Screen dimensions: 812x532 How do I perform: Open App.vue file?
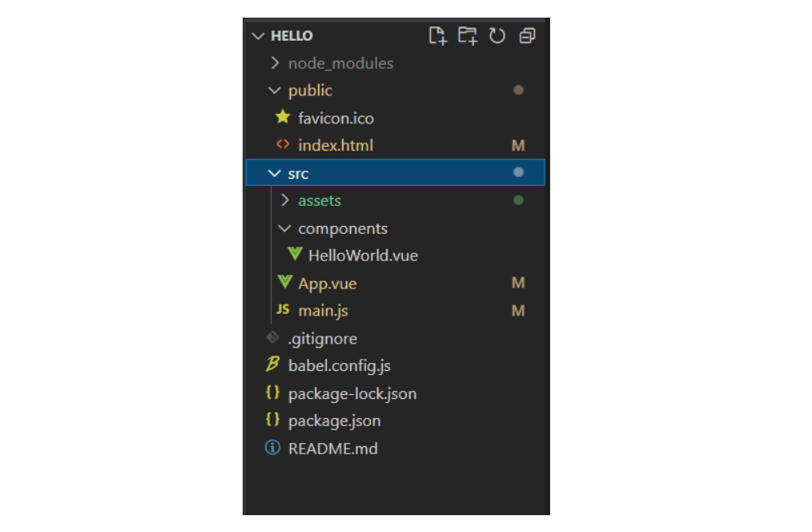tap(327, 284)
